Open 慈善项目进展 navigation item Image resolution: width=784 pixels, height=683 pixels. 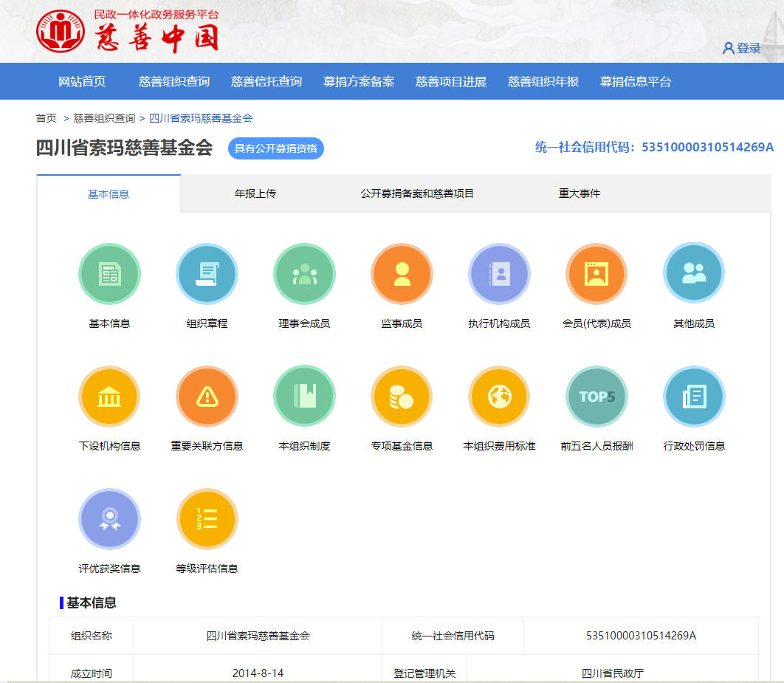pyautogui.click(x=451, y=81)
